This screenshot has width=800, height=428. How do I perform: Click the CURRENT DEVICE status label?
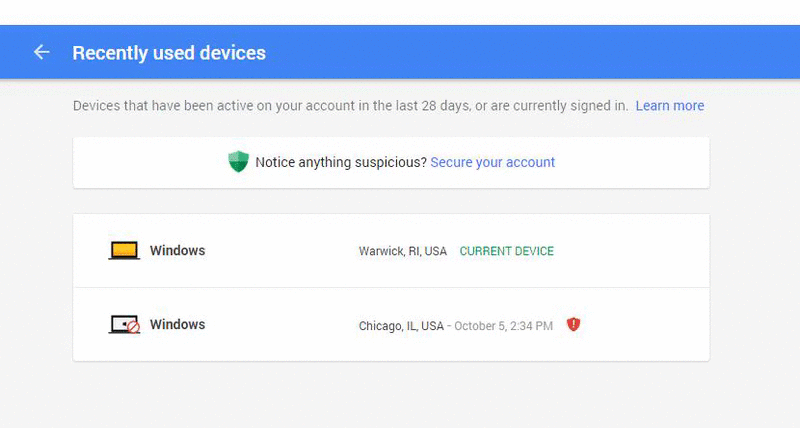click(506, 251)
